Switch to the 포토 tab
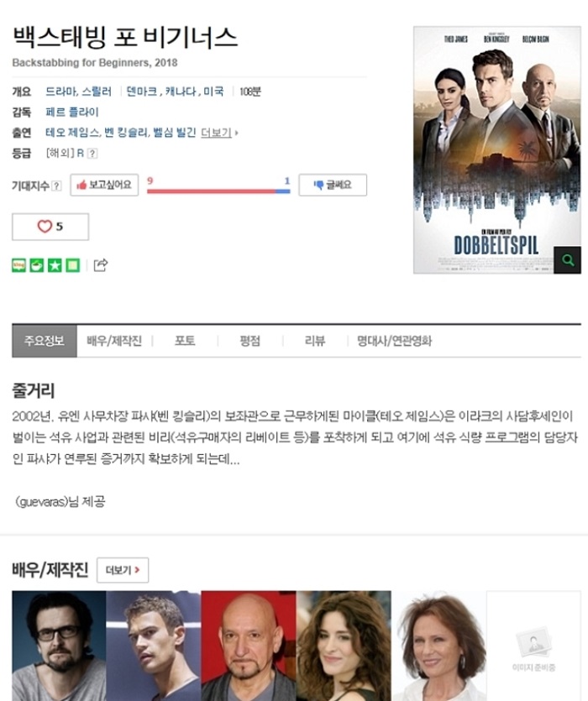Screen dimensions: 588x701 pyautogui.click(x=185, y=341)
